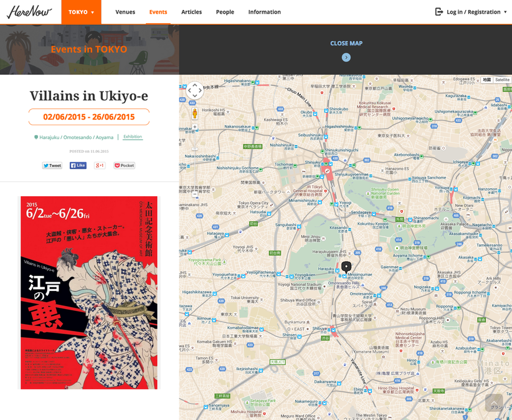Open the Articles section
Screen dimensions: 512x420
tap(191, 12)
